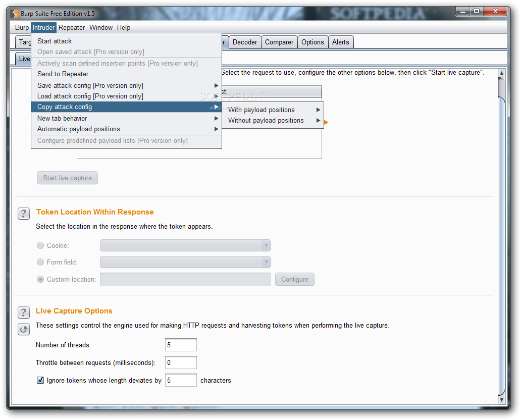Screen dimensions: 521x420
Task: Expand Without payload positions submenu
Action: (273, 120)
